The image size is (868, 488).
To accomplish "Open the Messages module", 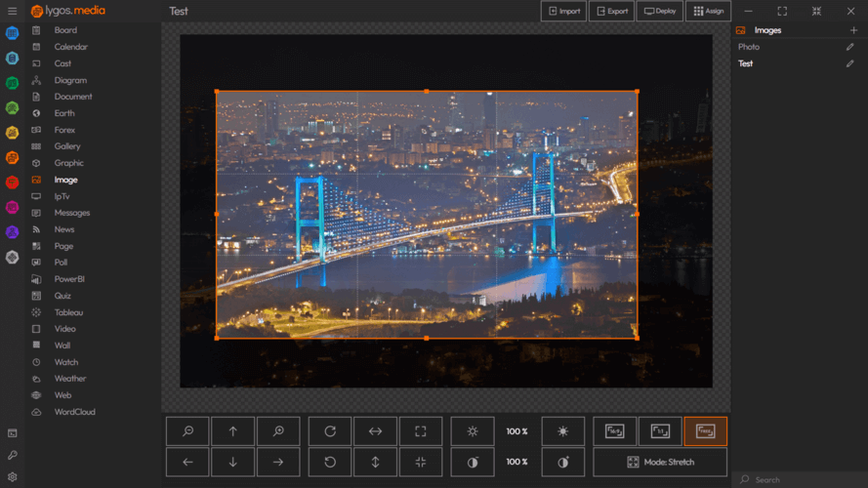I will [72, 213].
